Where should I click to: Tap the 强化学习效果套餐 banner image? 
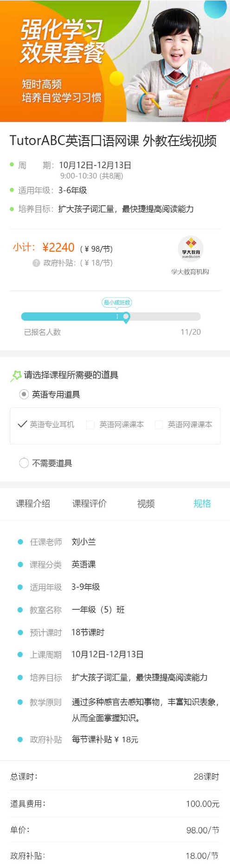click(115, 61)
